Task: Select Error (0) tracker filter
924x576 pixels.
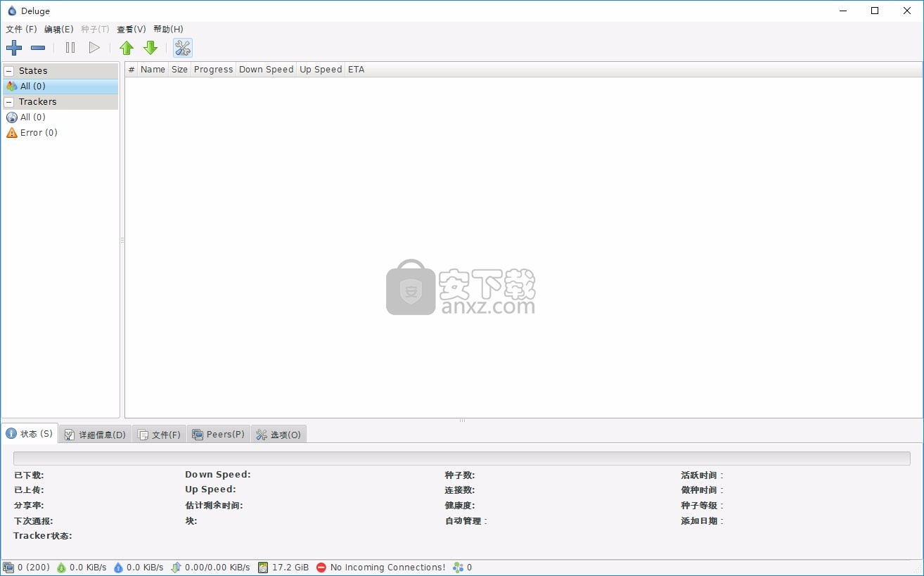Action: (x=60, y=132)
